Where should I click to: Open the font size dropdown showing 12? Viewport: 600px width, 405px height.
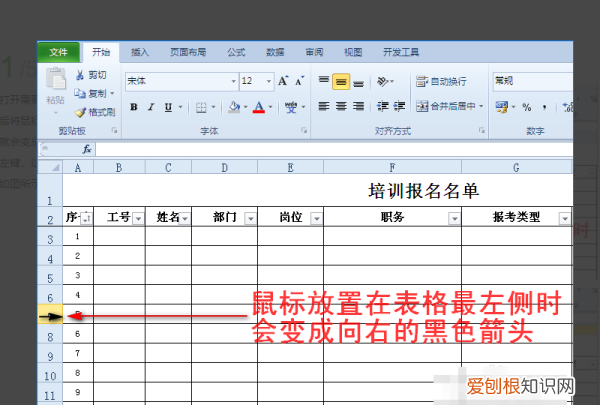click(269, 81)
